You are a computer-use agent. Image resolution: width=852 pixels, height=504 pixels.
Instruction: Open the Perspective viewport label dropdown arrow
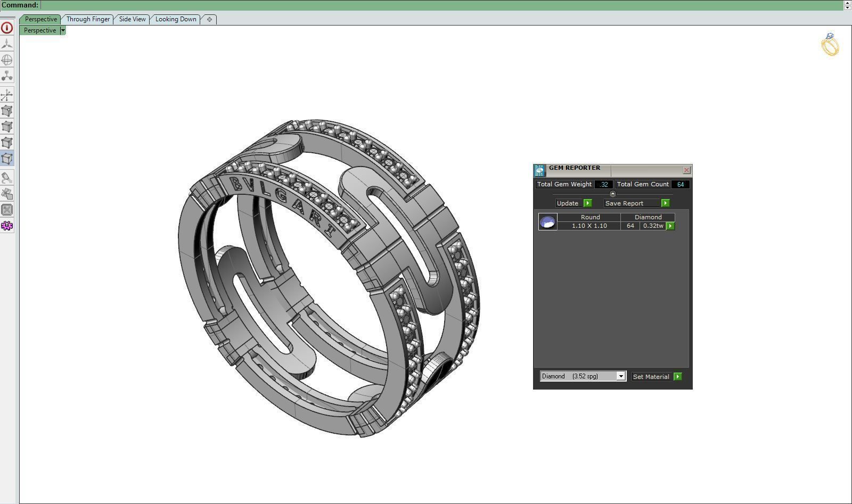pyautogui.click(x=63, y=30)
